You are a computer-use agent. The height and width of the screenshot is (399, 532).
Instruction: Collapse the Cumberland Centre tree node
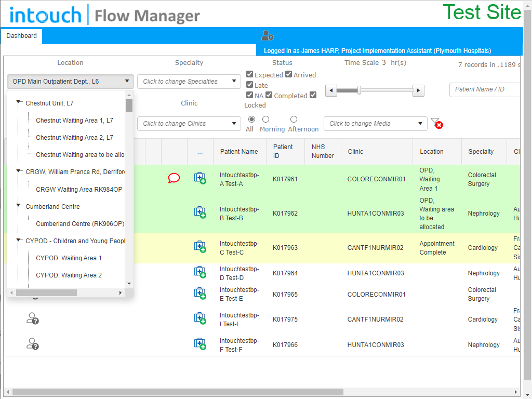pyautogui.click(x=18, y=205)
